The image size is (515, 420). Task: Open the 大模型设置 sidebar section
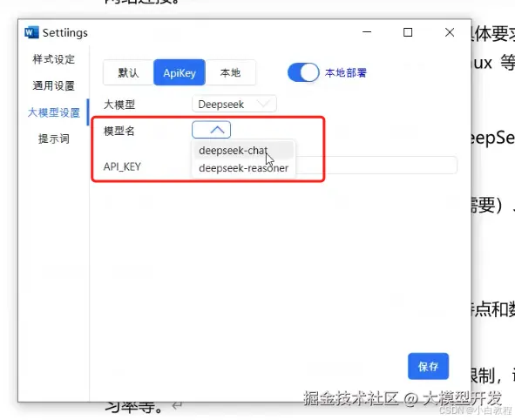[x=54, y=112]
